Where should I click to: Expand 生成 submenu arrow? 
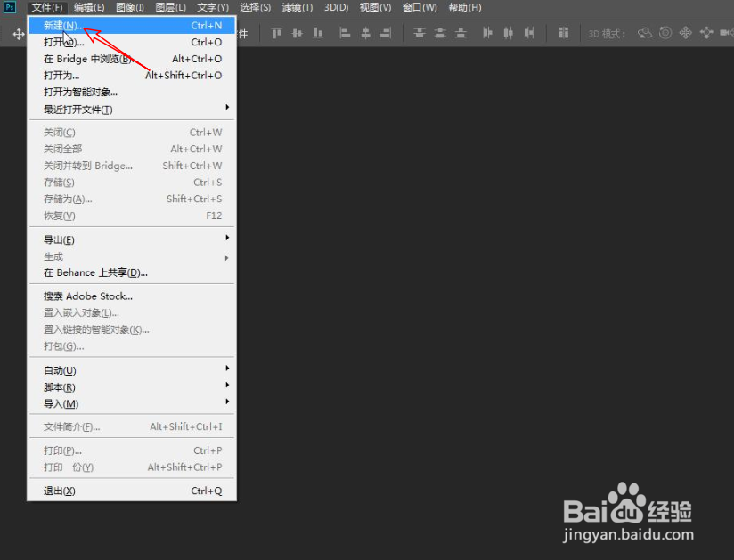click(226, 257)
